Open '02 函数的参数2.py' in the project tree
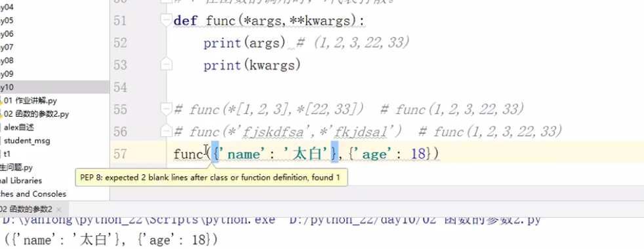Viewport: 644px width, 249px height. click(36, 114)
